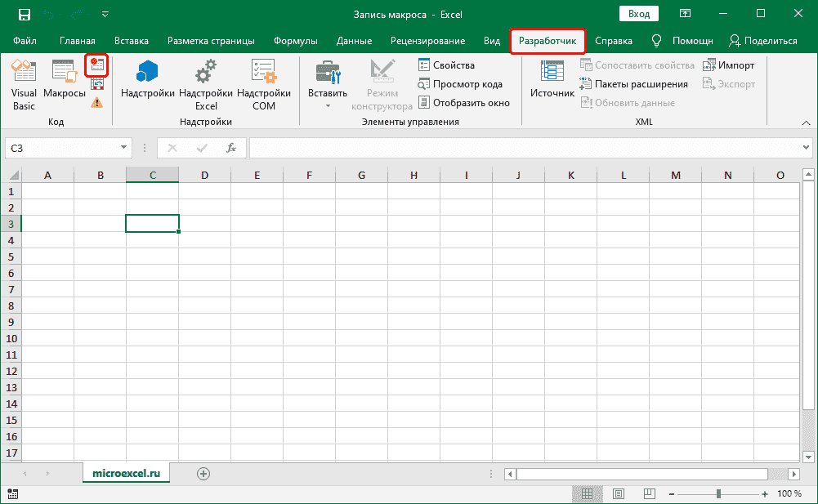Click the zoom slider in status bar
Screen dimensions: 818x504
pos(718,494)
